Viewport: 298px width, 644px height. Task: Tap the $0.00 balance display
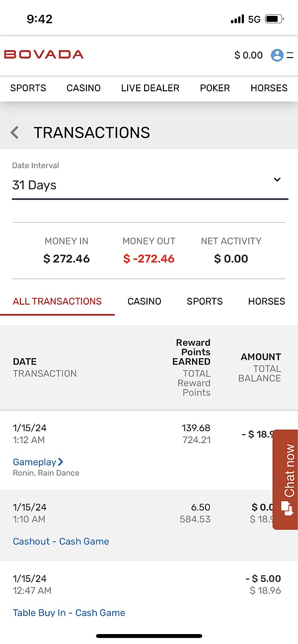tap(248, 55)
